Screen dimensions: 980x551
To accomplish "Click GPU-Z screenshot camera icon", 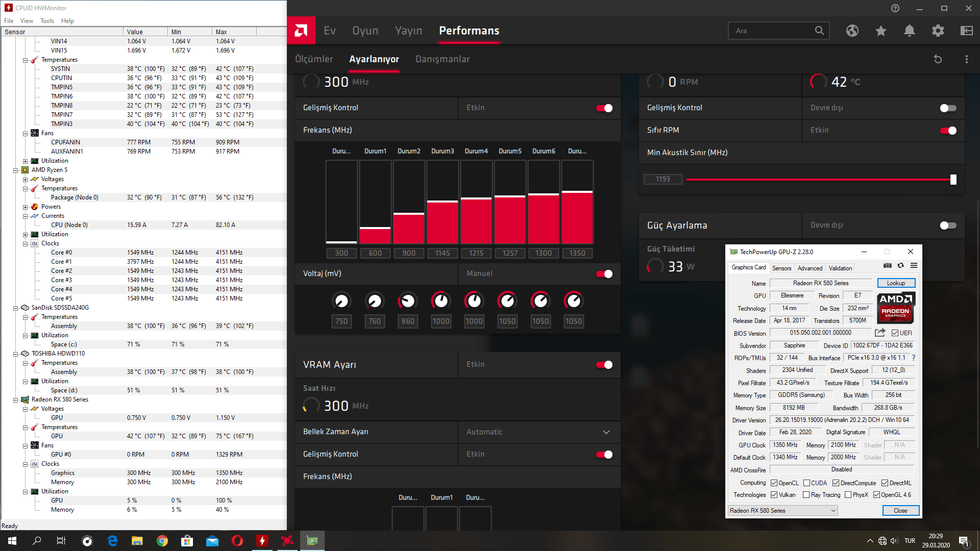I will pos(888,265).
